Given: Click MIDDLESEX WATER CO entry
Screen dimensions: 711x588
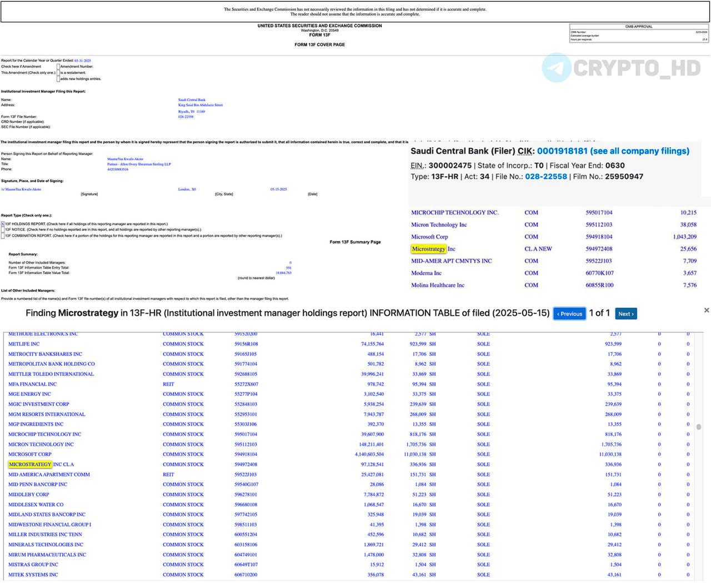Looking at the screenshot, I should coord(36,505).
